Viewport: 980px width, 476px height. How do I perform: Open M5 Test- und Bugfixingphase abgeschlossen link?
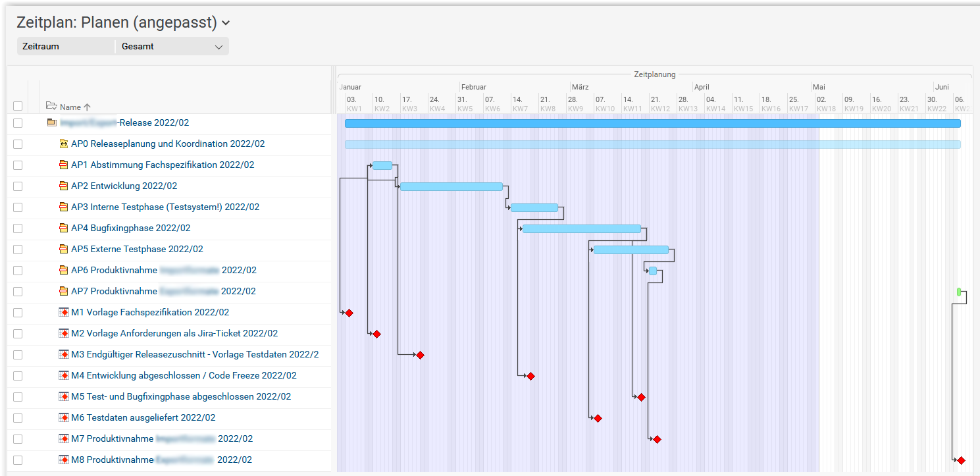(x=181, y=396)
